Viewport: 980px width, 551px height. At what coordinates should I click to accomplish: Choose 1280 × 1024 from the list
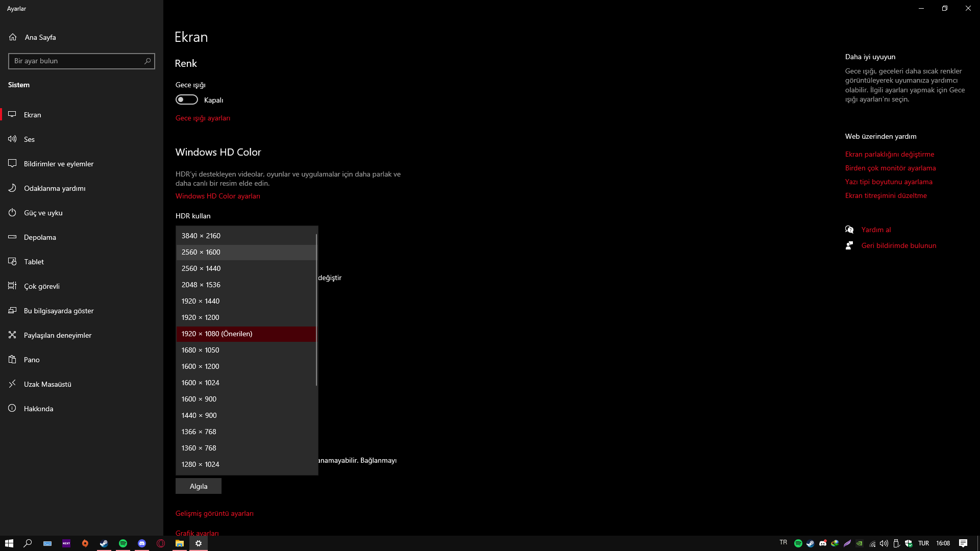coord(246,464)
